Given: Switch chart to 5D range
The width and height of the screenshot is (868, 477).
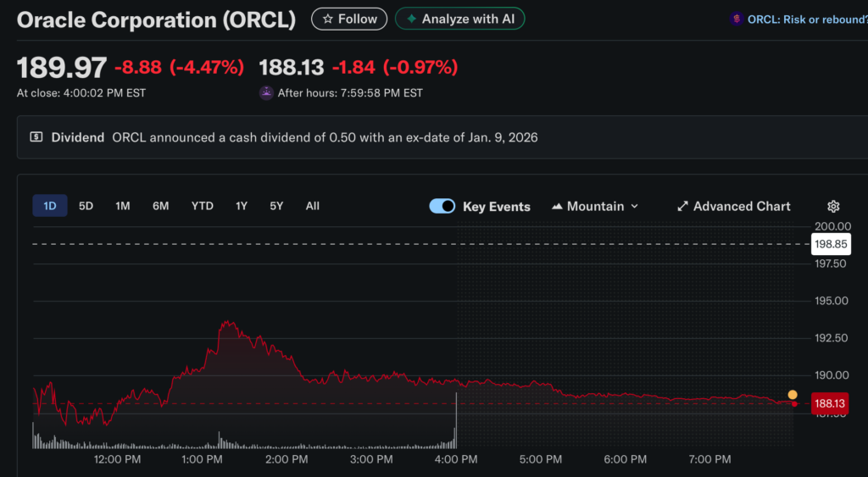Looking at the screenshot, I should [x=86, y=206].
